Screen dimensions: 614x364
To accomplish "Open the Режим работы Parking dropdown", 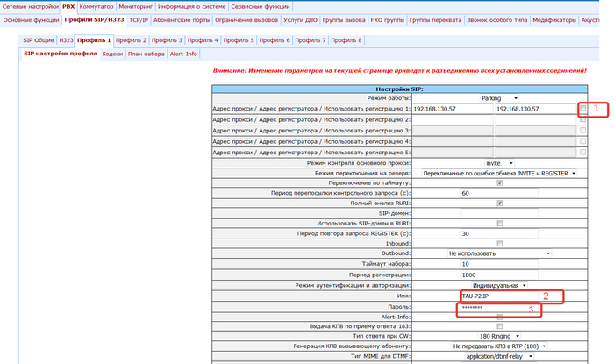I will 500,98.
